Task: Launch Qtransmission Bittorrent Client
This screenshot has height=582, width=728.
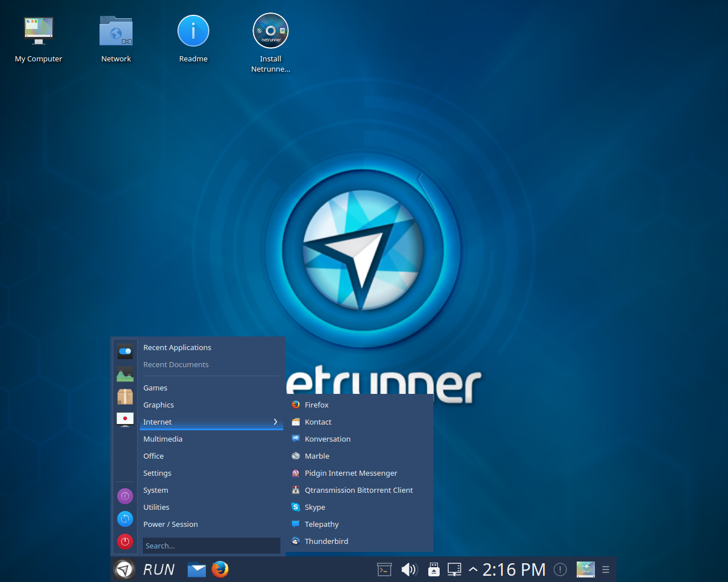Action: 359,490
